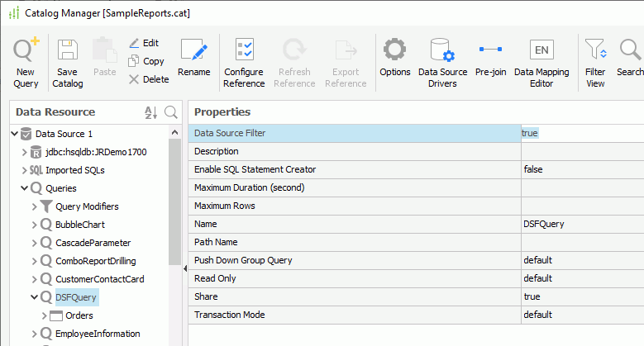This screenshot has height=346, width=644.
Task: Click the tree scrollbar up arrow
Action: click(174, 132)
